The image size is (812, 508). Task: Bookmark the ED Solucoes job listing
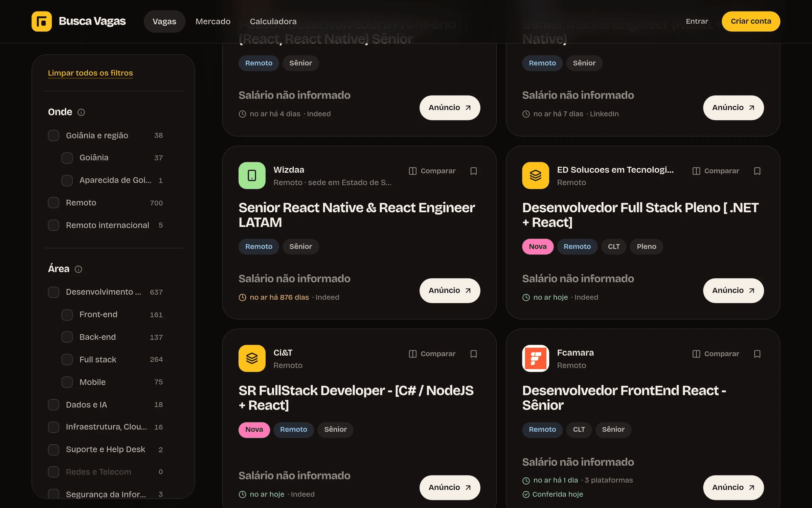click(x=757, y=171)
